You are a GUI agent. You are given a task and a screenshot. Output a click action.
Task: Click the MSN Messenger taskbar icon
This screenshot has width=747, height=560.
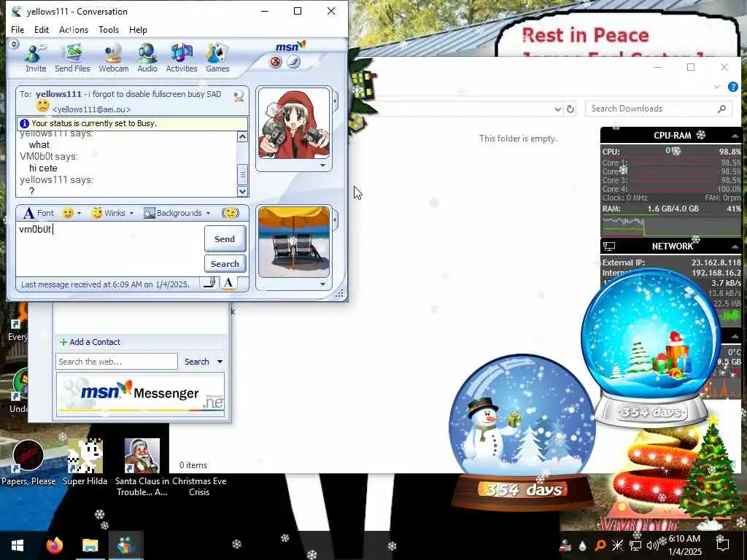(x=126, y=545)
